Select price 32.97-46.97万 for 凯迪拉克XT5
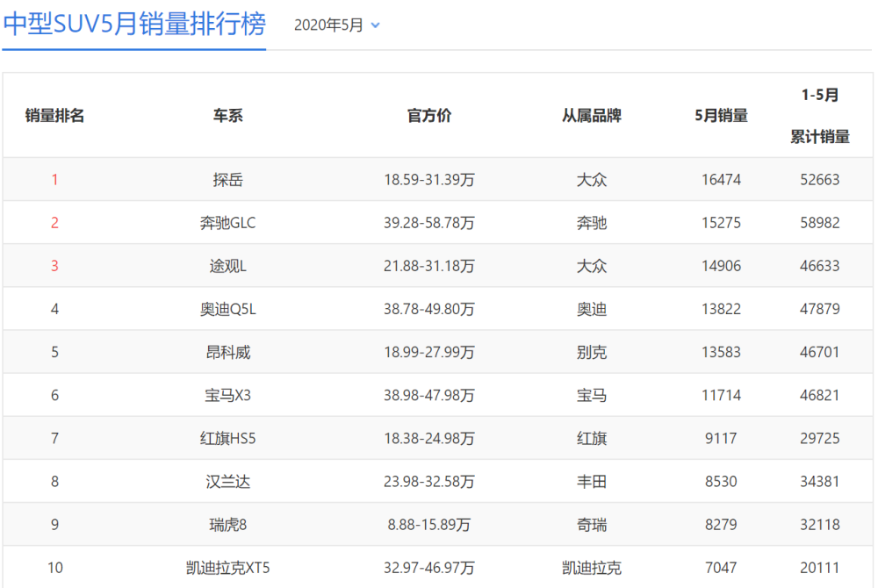This screenshot has width=878, height=588. click(x=429, y=568)
